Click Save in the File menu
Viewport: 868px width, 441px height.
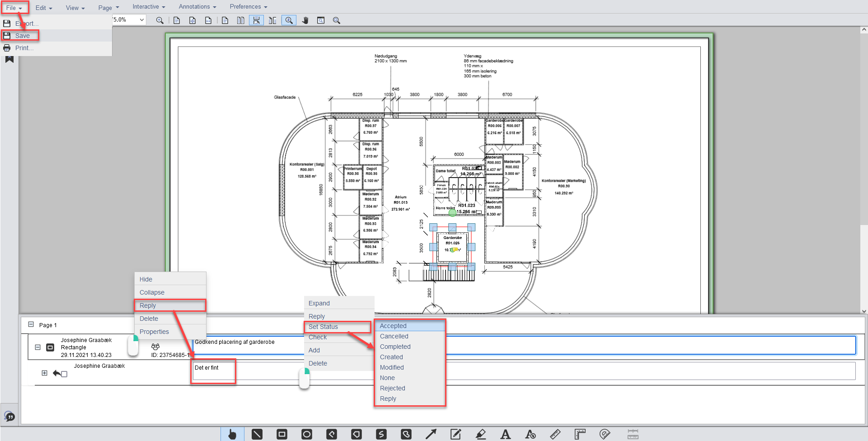pos(22,36)
